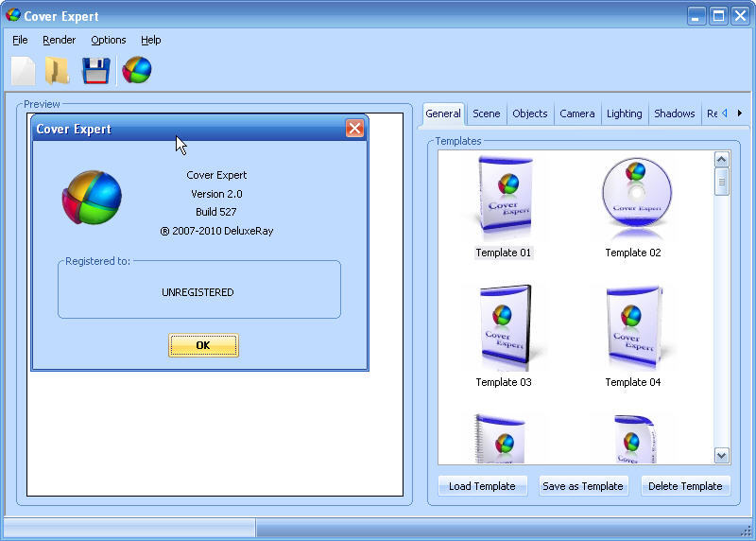
Task: Click the Delete Template button
Action: tap(685, 486)
